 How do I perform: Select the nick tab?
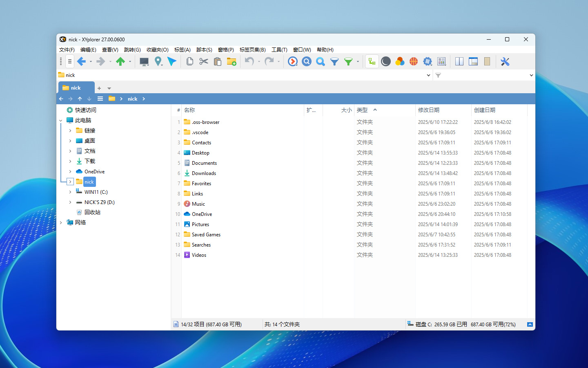76,88
